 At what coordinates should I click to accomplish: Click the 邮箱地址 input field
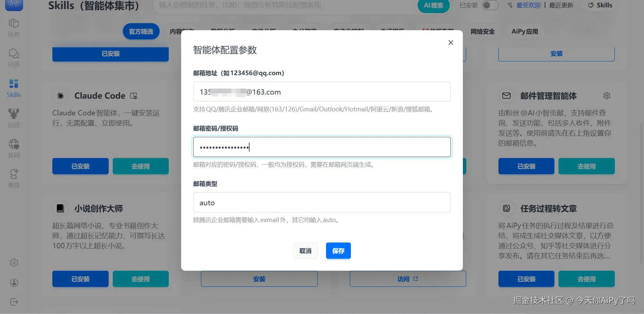322,92
